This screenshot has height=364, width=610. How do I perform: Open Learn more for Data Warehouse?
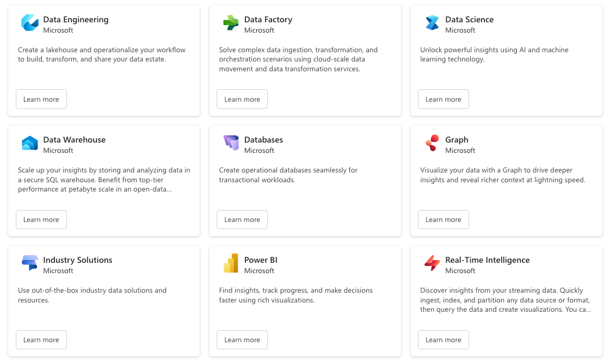coord(41,219)
